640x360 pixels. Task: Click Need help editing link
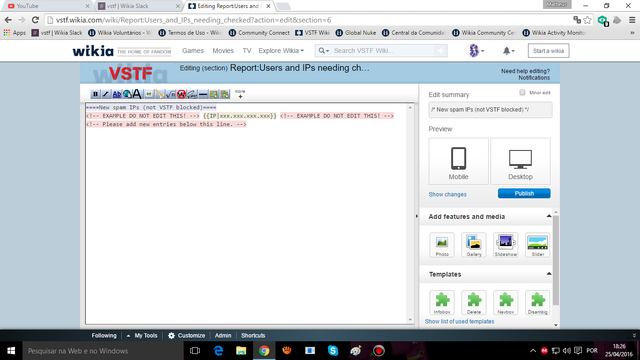coord(525,71)
